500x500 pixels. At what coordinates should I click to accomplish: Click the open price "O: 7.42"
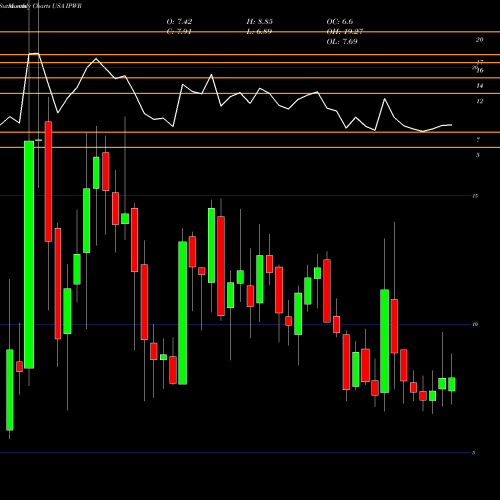coord(179,22)
